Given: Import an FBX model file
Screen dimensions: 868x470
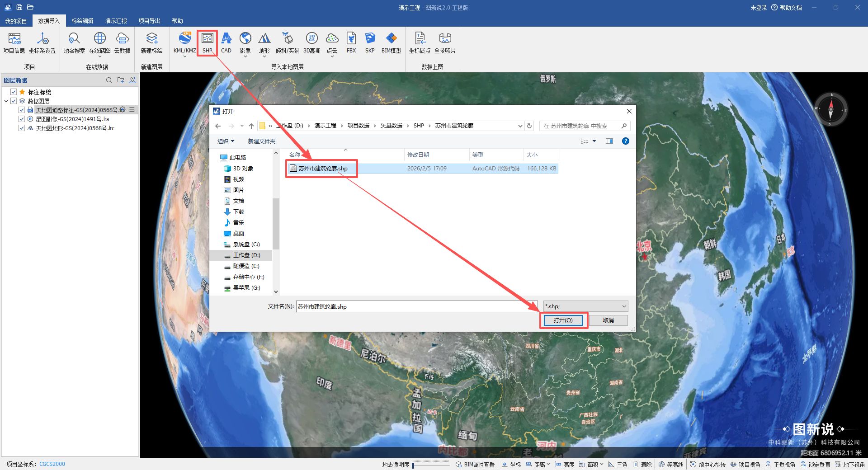Looking at the screenshot, I should point(351,43).
